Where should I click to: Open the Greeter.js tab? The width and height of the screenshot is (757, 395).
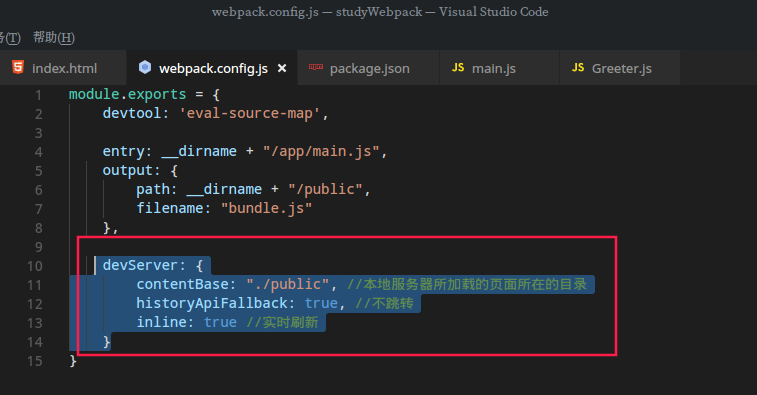click(x=619, y=68)
